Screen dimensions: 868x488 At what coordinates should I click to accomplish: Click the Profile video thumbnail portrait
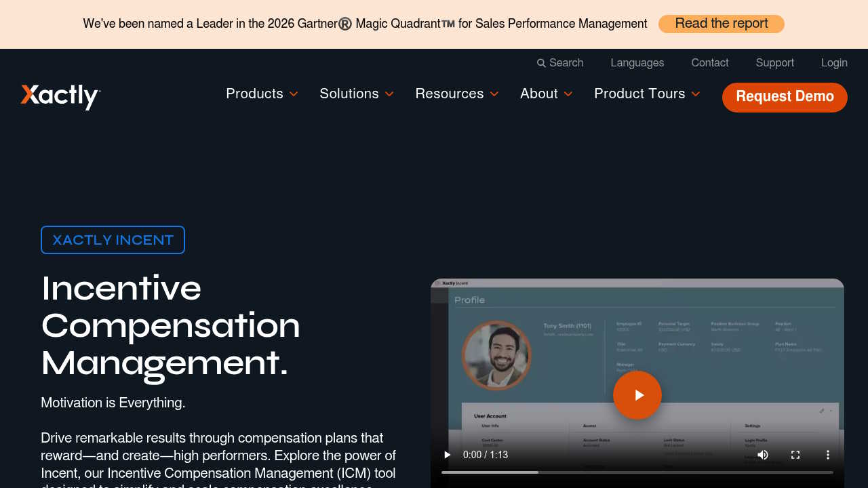(496, 355)
